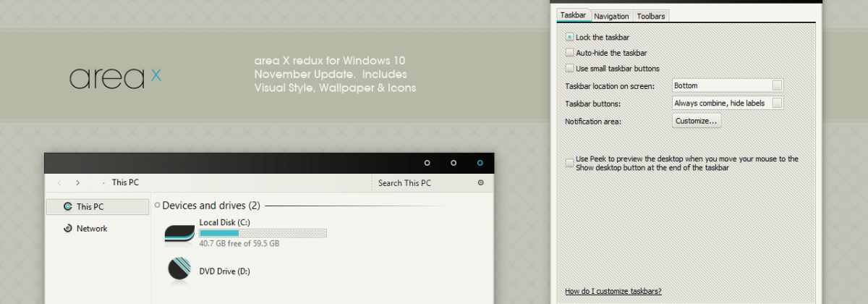The image size is (868, 304).
Task: Click the Notification area: label
Action: (x=593, y=122)
